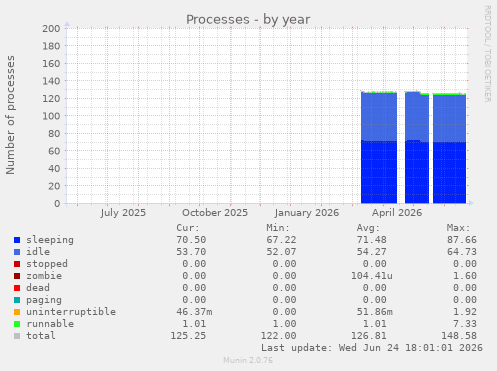Click the total minimum value 122.00
Image resolution: width=497 pixels, height=371 pixels.
point(278,336)
